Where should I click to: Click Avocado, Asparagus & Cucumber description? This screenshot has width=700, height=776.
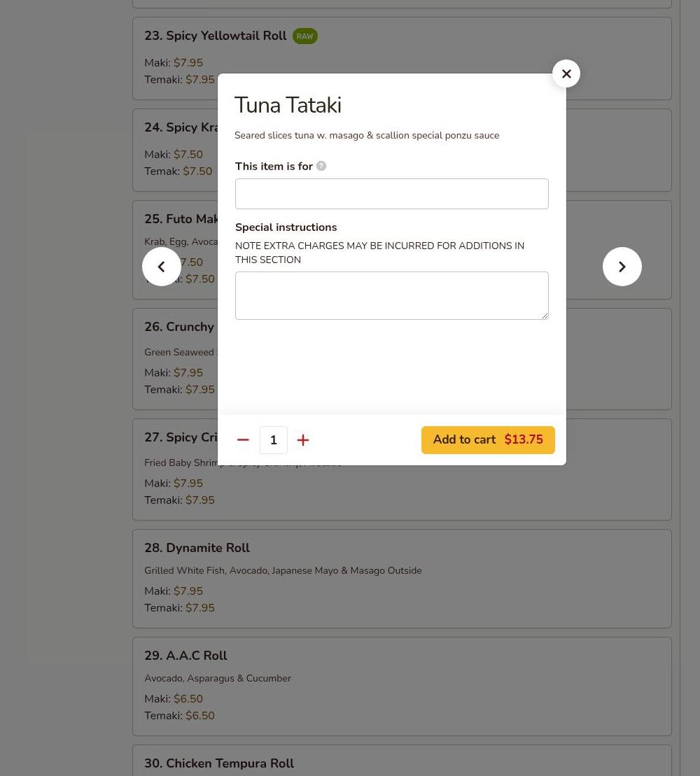pyautogui.click(x=218, y=679)
